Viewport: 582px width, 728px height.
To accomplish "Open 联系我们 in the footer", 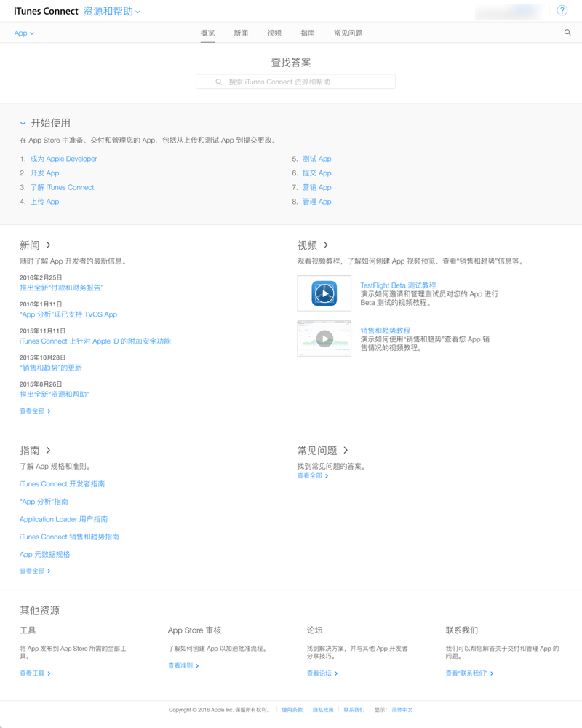I will (x=354, y=710).
